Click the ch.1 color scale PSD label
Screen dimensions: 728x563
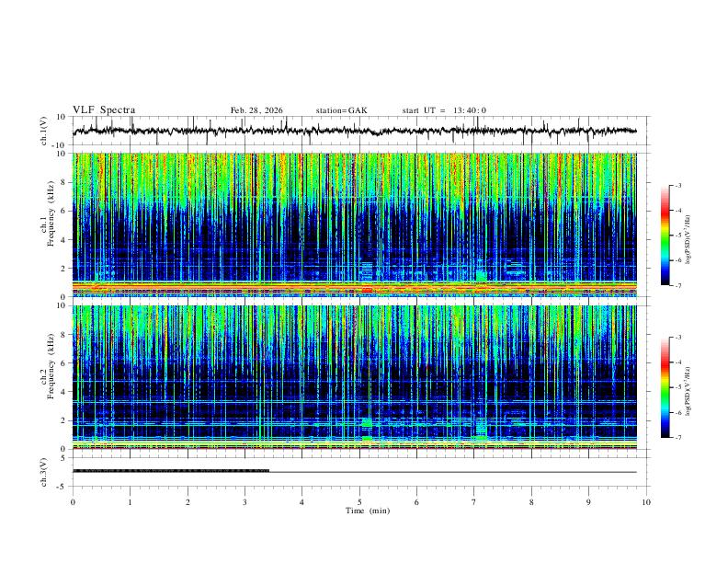688,240
